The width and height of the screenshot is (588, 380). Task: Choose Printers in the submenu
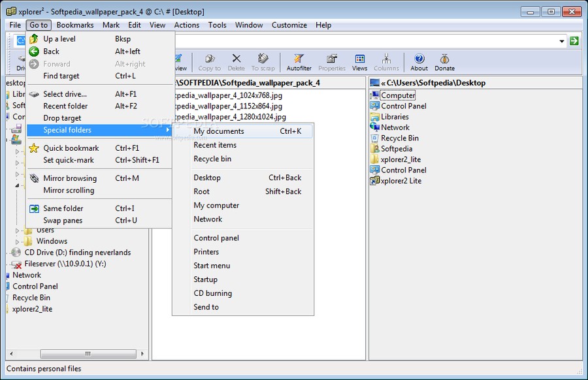tap(243, 252)
